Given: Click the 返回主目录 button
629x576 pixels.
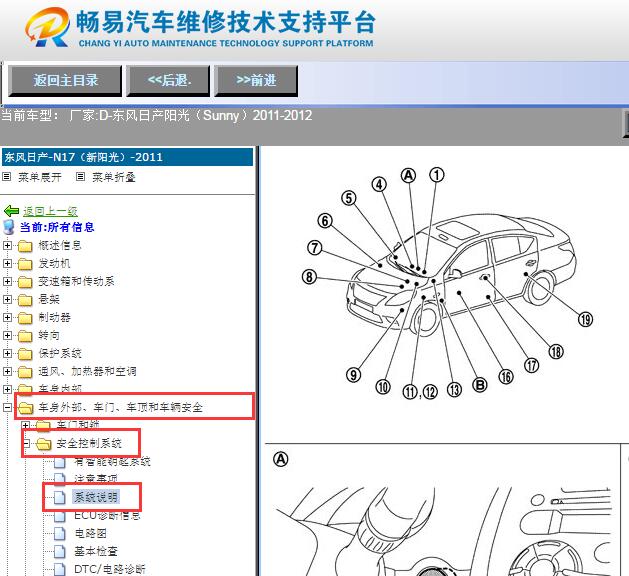Looking at the screenshot, I should coord(65,81).
